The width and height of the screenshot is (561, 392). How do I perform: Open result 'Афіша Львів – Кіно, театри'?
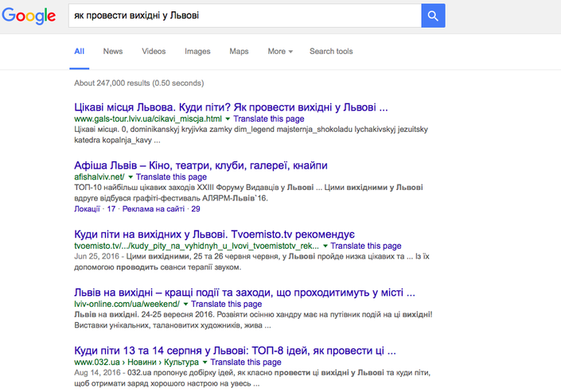[201, 165]
